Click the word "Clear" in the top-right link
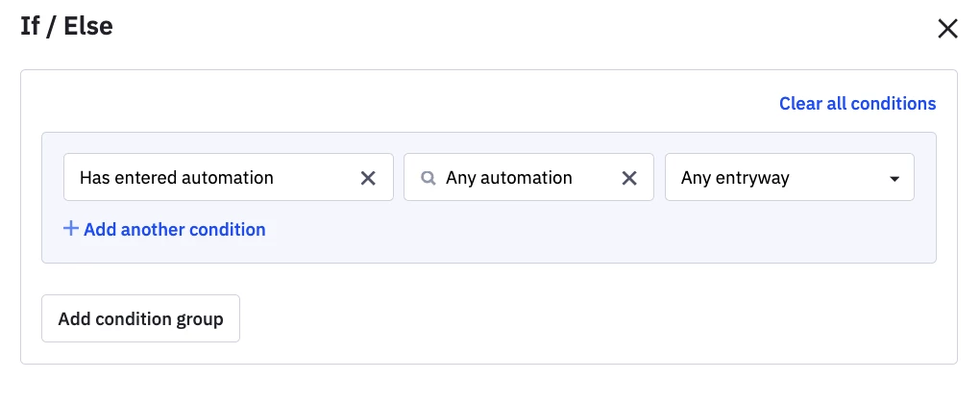 800,103
